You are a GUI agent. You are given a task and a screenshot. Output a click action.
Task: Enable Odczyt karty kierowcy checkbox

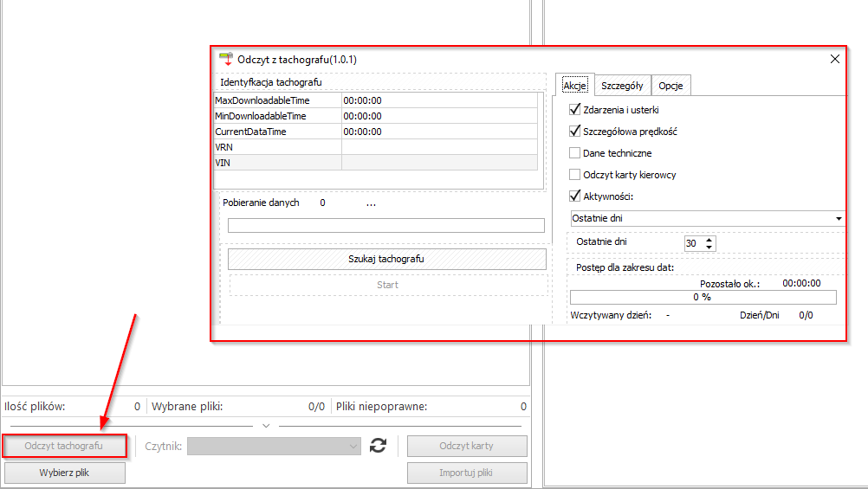click(x=574, y=174)
